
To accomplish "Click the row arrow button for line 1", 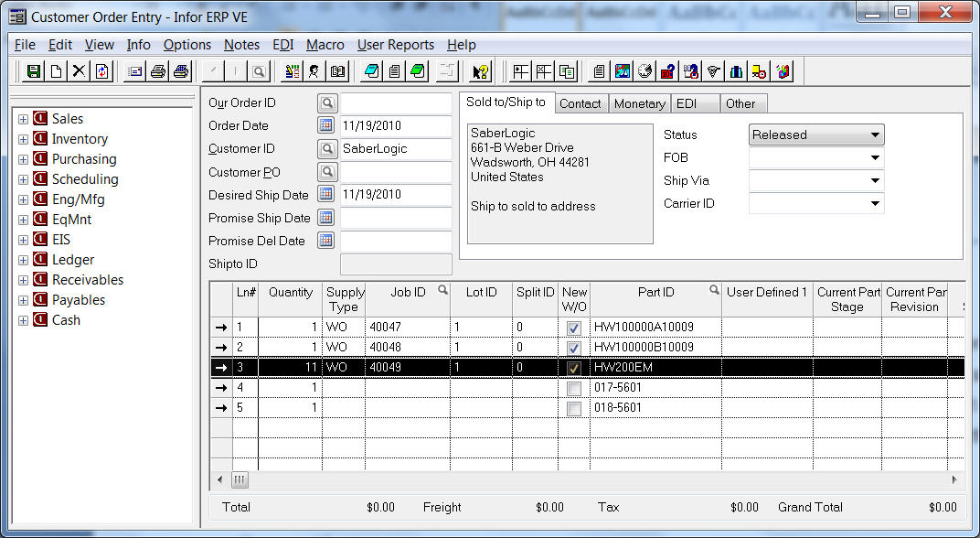I will (221, 328).
